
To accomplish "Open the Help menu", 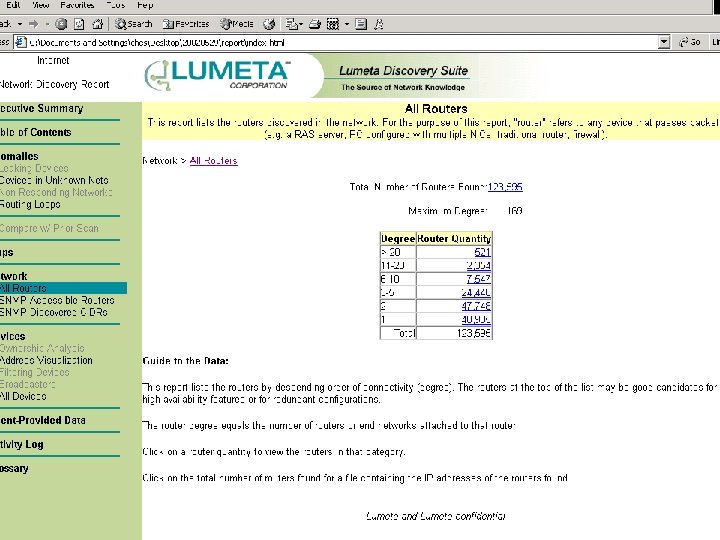I will click(x=145, y=5).
